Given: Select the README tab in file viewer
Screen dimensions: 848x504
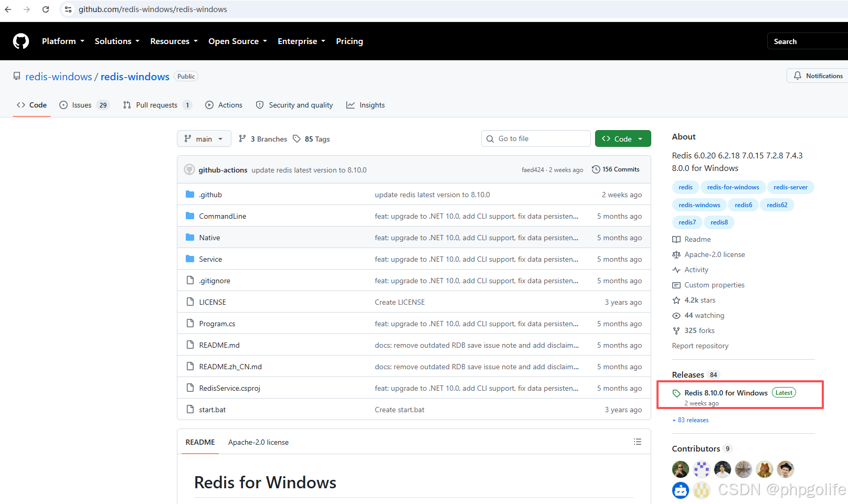Looking at the screenshot, I should click(200, 443).
